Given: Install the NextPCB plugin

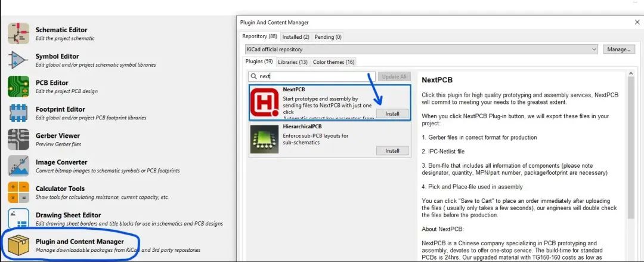Looking at the screenshot, I should click(x=392, y=113).
